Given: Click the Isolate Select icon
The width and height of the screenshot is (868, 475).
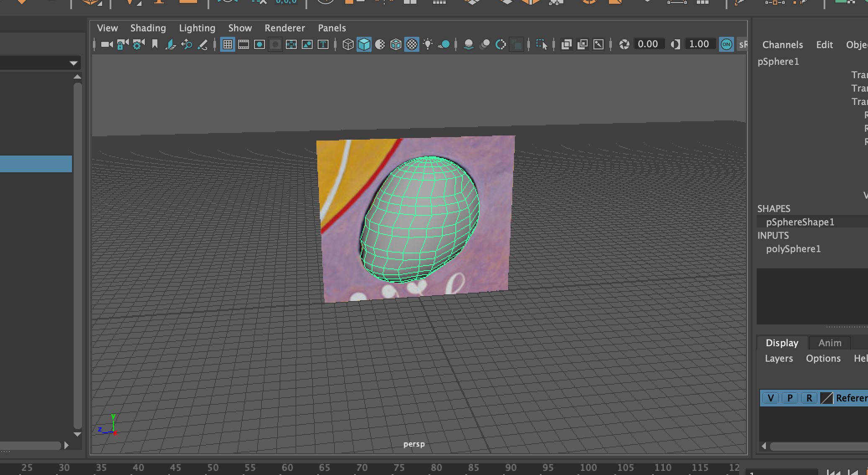Looking at the screenshot, I should point(542,44).
